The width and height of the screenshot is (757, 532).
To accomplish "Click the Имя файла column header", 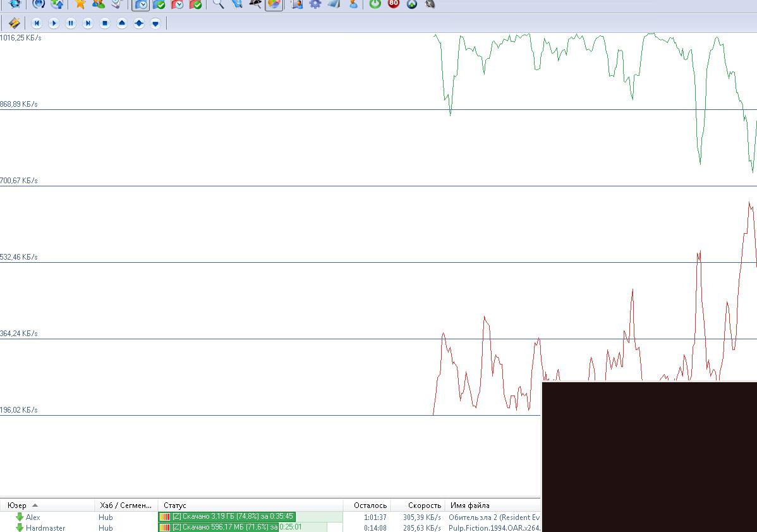I will pyautogui.click(x=469, y=505).
